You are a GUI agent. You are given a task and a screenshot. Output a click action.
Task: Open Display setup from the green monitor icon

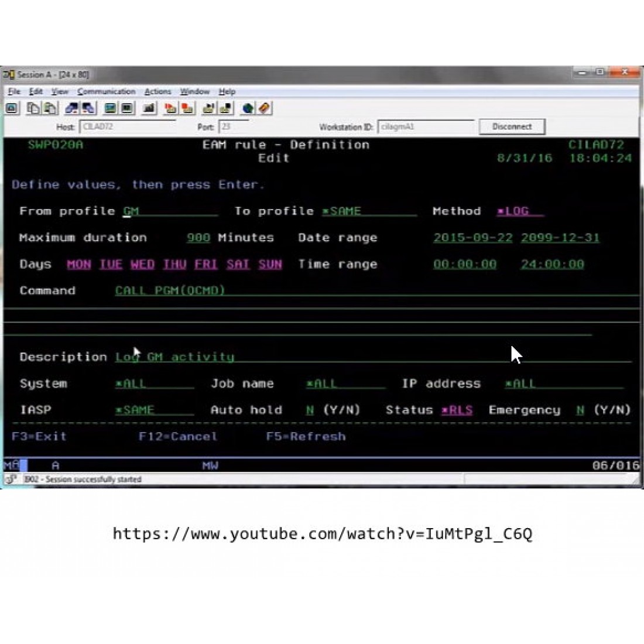tap(110, 108)
